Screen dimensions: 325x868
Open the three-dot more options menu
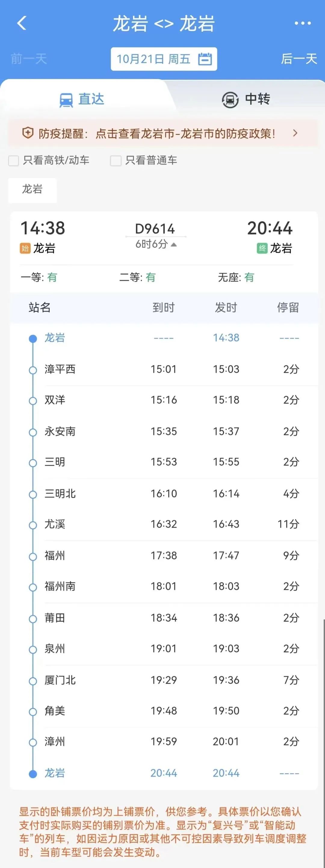[302, 23]
